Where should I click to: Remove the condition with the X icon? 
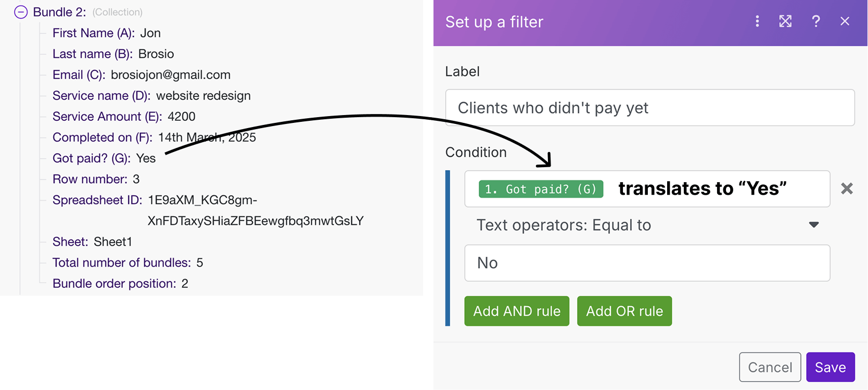(847, 188)
